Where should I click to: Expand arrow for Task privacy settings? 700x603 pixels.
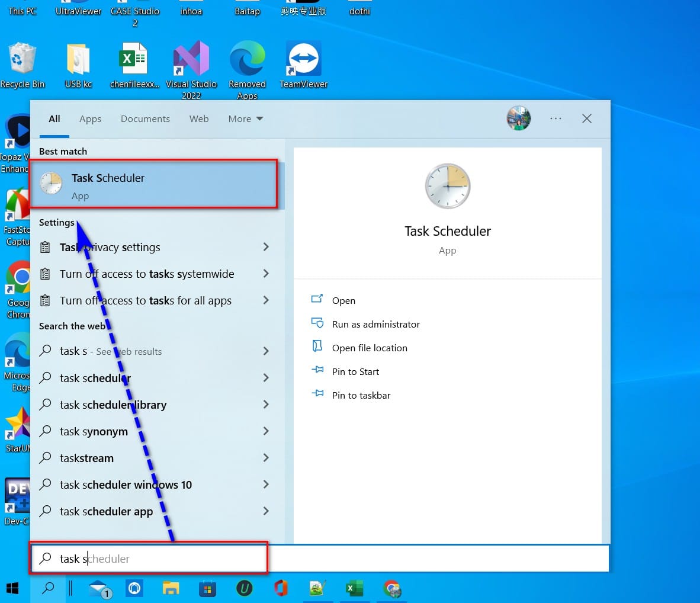(x=266, y=247)
